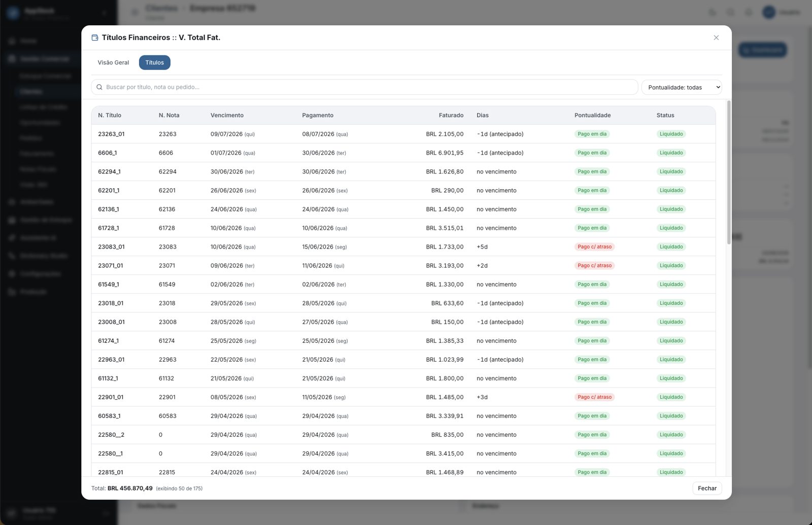Click the Total BRL 456.870,49 summary
The width and height of the screenshot is (812, 525).
(x=122, y=488)
